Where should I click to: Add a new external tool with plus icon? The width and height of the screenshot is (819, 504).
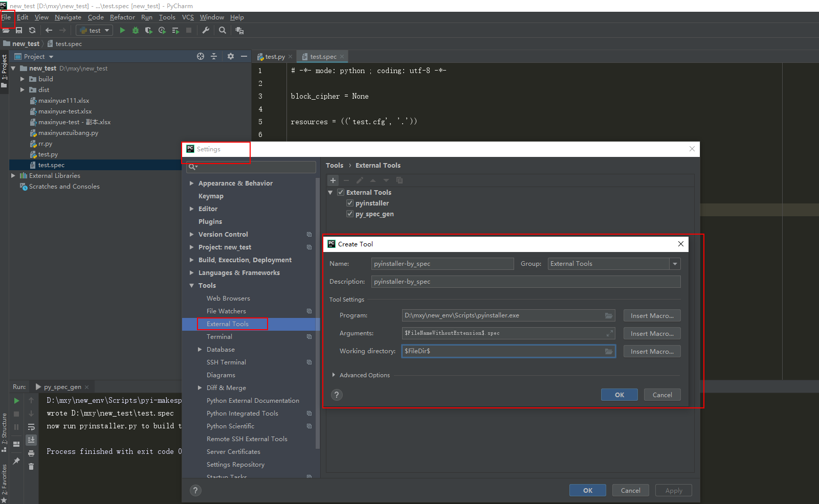coord(333,180)
